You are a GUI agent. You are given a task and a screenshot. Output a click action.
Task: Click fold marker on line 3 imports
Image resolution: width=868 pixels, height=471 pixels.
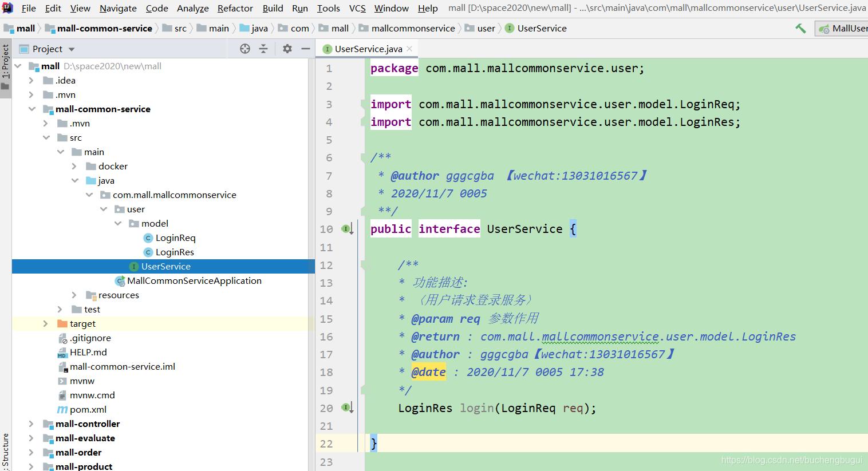click(x=363, y=104)
